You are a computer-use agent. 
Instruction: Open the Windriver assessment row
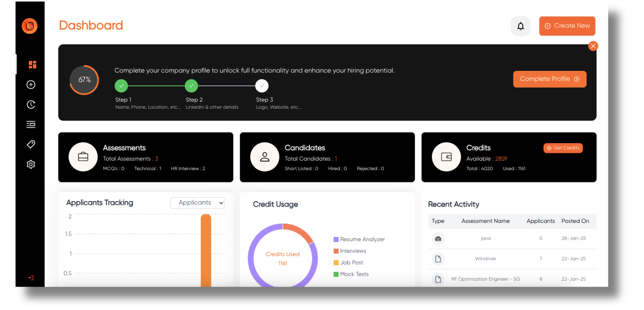[x=486, y=259]
